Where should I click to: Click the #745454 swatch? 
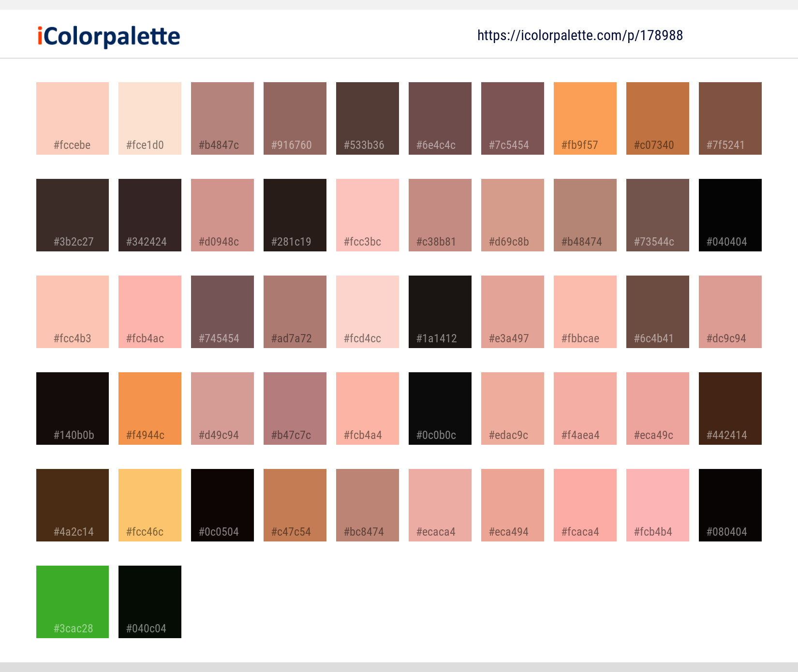coord(222,312)
